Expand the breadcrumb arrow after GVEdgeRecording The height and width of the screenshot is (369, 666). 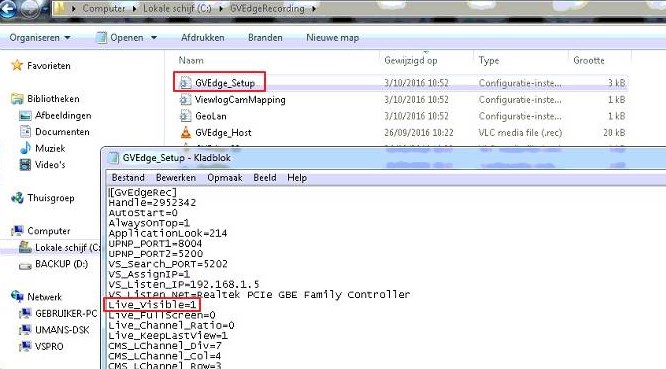[314, 8]
